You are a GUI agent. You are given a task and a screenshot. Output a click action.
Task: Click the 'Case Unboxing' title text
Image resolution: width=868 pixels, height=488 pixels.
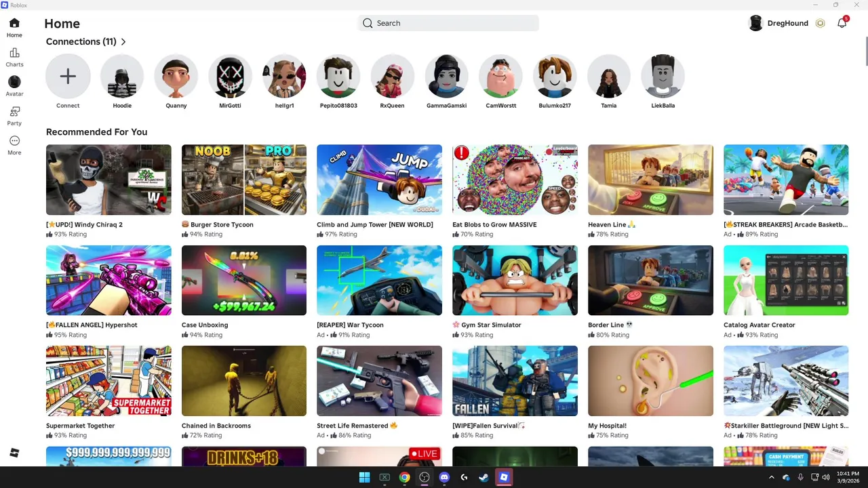pos(205,325)
